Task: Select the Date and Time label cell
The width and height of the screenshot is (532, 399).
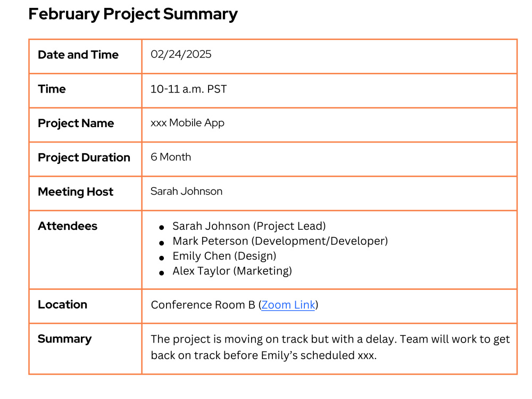Action: (86, 56)
